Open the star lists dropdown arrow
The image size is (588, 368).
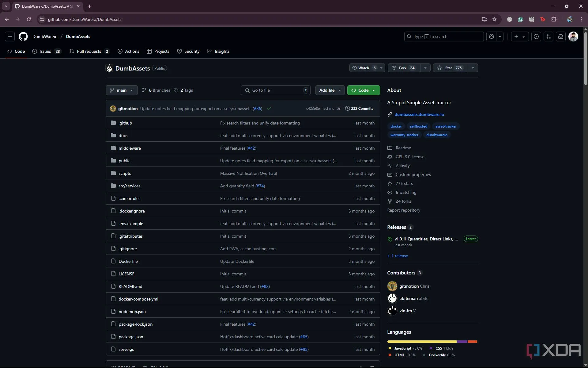[473, 68]
